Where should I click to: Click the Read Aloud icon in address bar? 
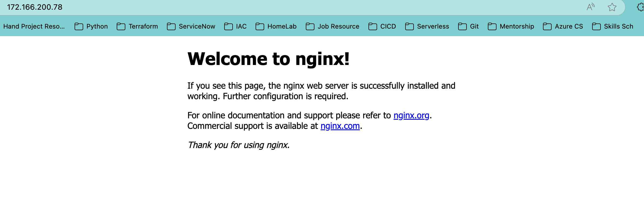(591, 7)
